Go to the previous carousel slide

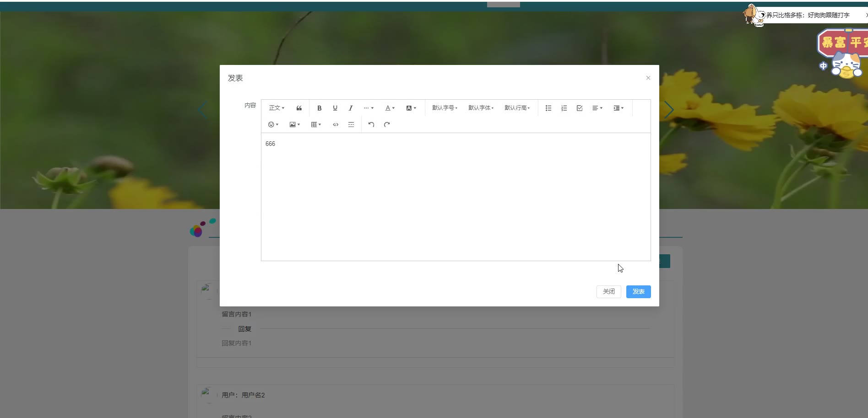point(202,110)
